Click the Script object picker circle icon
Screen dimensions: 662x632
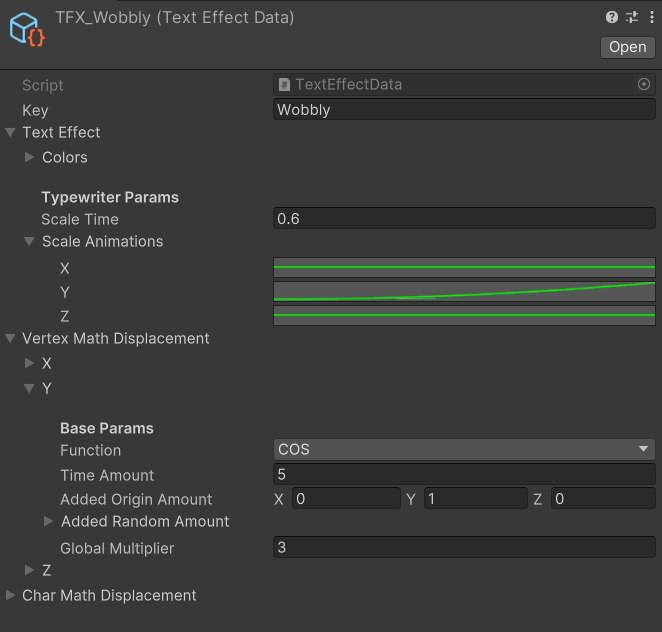[643, 84]
